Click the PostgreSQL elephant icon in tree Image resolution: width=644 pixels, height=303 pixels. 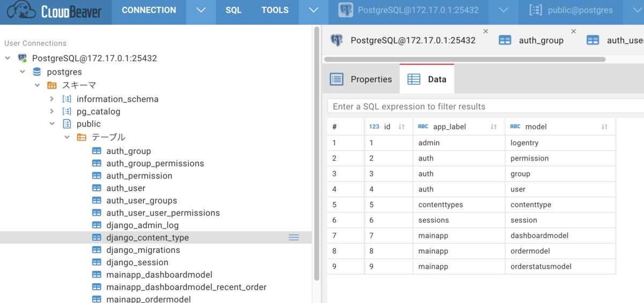(x=23, y=58)
